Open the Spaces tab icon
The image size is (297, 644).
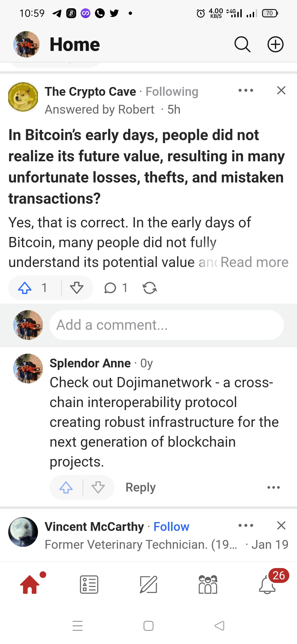pyautogui.click(x=208, y=585)
